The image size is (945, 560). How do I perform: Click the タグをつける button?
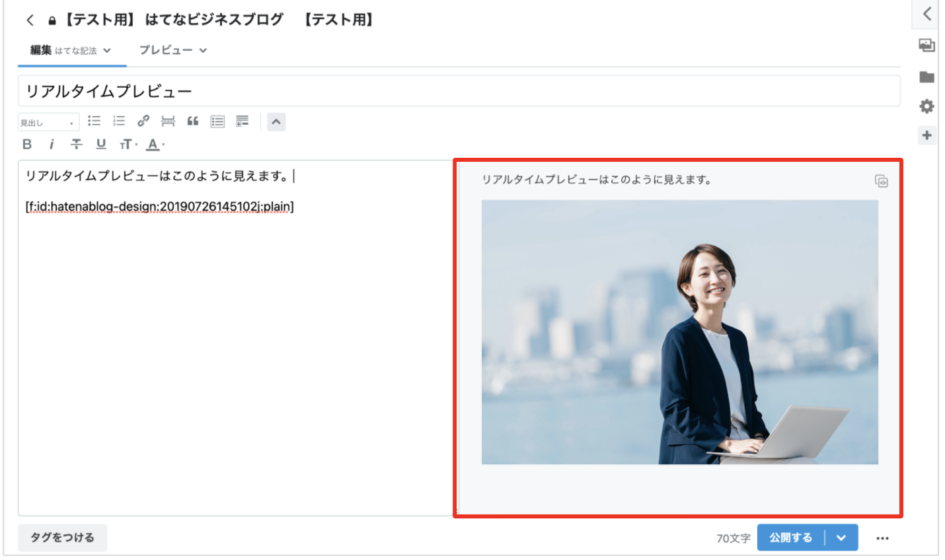pyautogui.click(x=63, y=538)
